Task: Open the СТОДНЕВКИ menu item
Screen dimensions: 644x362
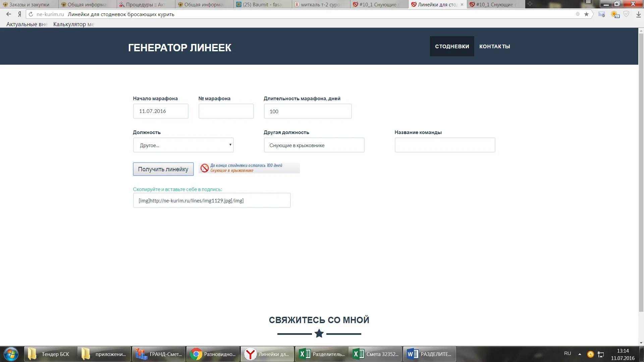Action: pos(452,46)
